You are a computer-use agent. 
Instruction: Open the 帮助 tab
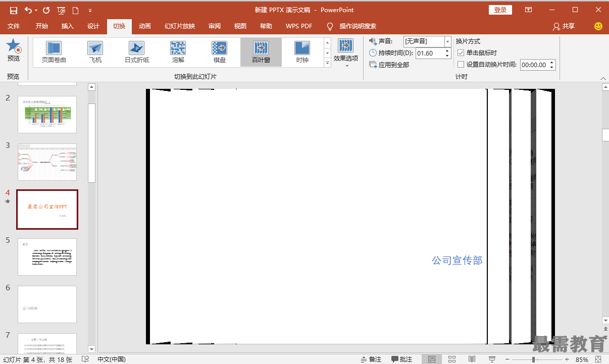click(266, 26)
